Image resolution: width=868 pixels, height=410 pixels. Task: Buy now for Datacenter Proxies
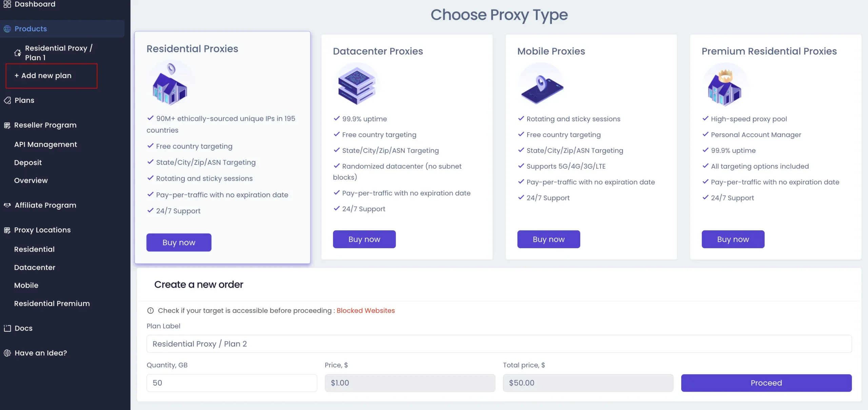(x=364, y=239)
